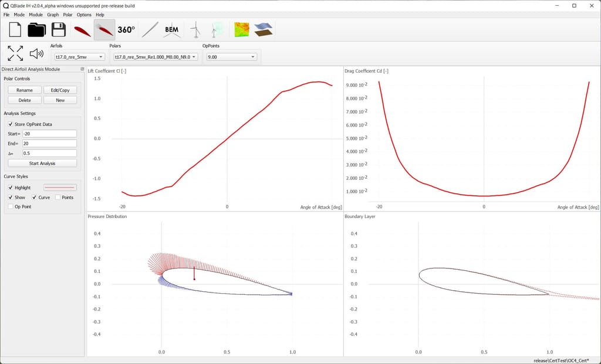Screen dimensions: 601x364
Task: Click the Save file icon
Action: (x=58, y=29)
